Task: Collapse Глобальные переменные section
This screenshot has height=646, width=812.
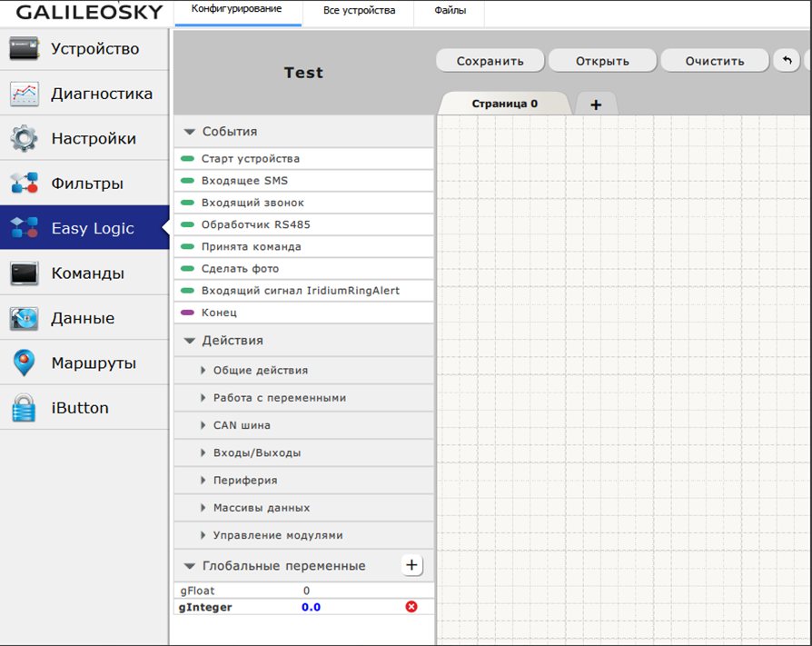Action: [x=190, y=566]
